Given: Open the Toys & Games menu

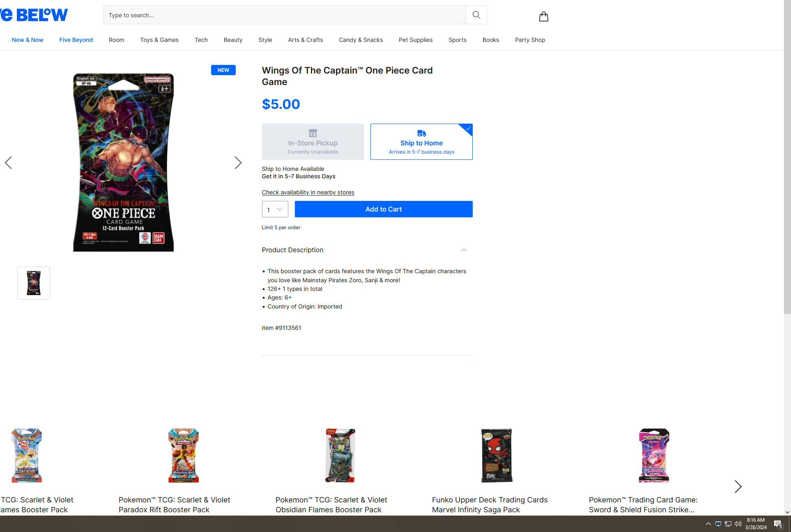Looking at the screenshot, I should click(x=159, y=40).
